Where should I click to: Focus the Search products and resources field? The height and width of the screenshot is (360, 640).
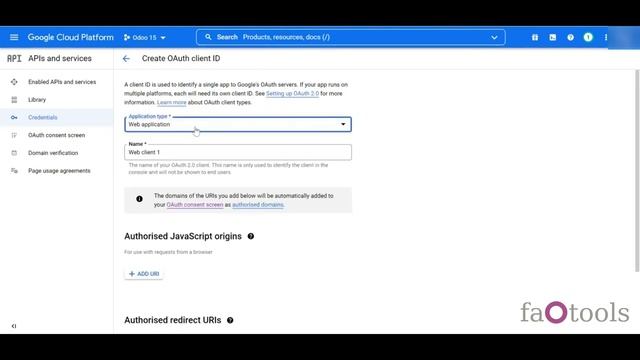(350, 37)
